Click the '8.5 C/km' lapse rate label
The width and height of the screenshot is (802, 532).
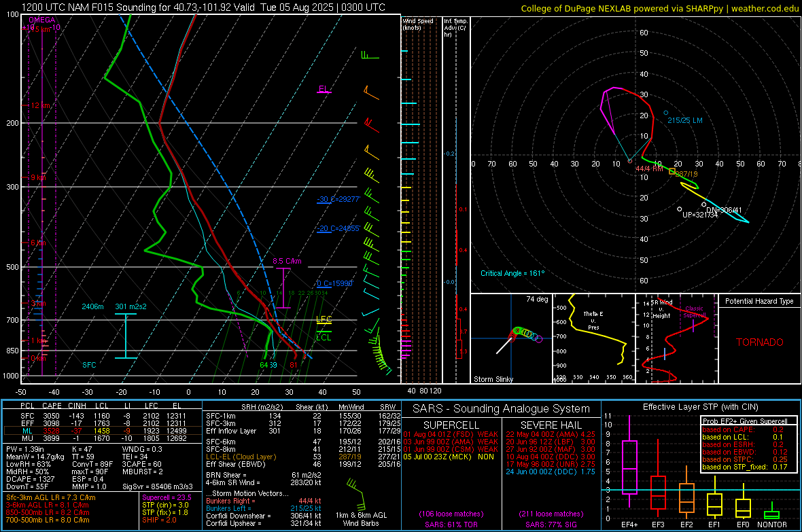click(x=287, y=261)
